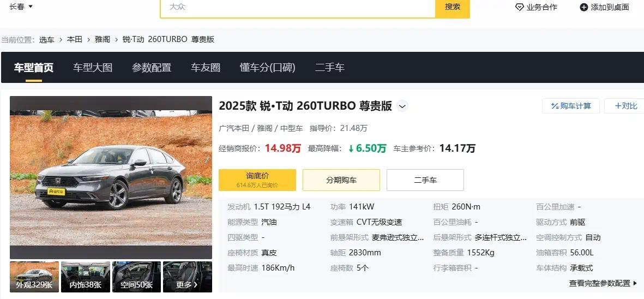Switch to 参数配置 tab
This screenshot has height=299, width=644.
152,68
